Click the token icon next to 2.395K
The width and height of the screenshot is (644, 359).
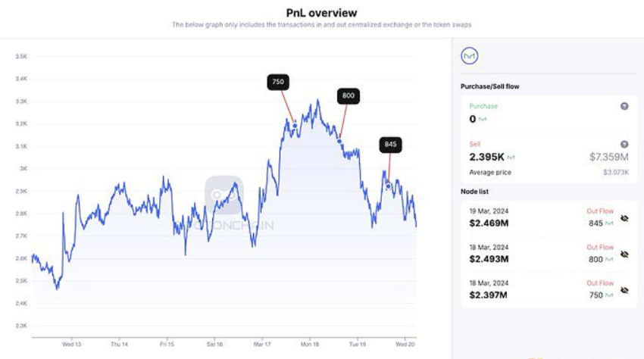[511, 158]
